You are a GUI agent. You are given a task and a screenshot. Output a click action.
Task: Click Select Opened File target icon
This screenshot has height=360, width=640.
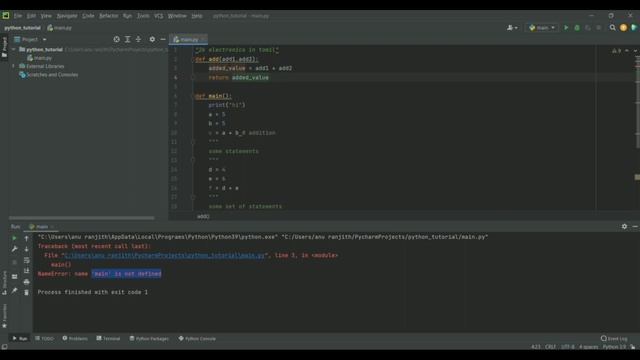pos(117,39)
